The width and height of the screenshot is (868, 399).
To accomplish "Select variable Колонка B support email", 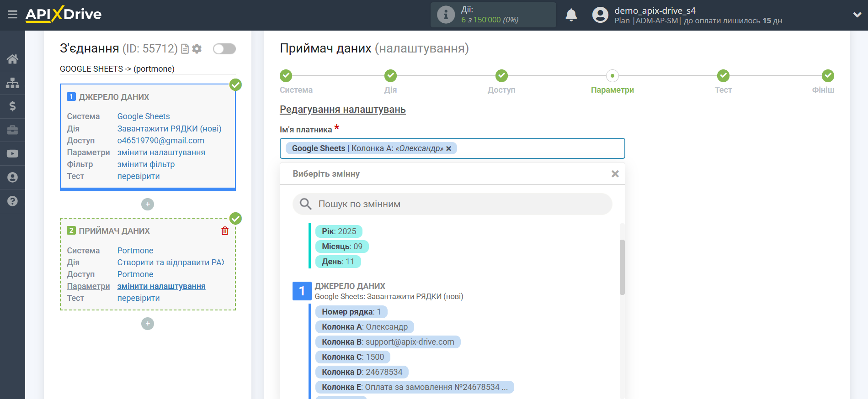I will pyautogui.click(x=388, y=342).
